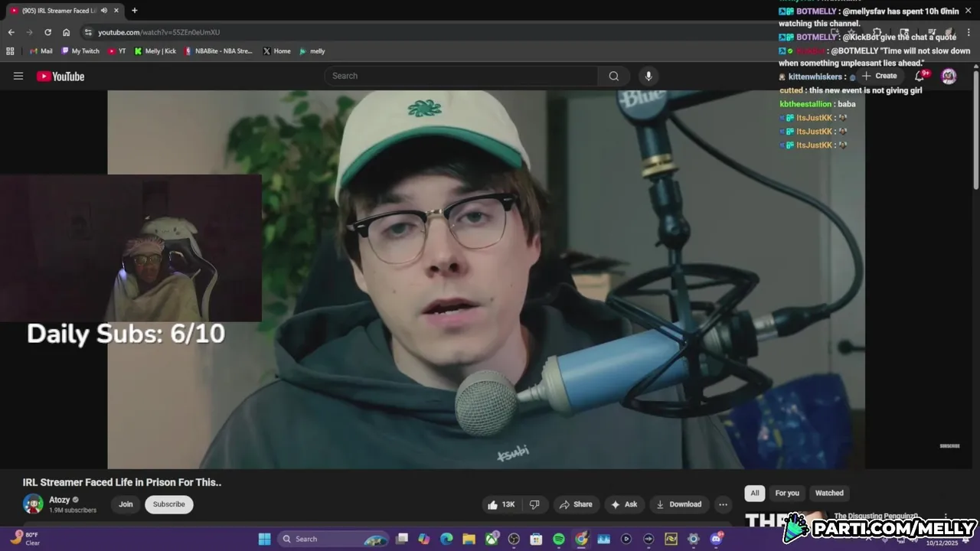Open Microsoft Store from taskbar
Screen dimensions: 980x551
[x=536, y=539]
